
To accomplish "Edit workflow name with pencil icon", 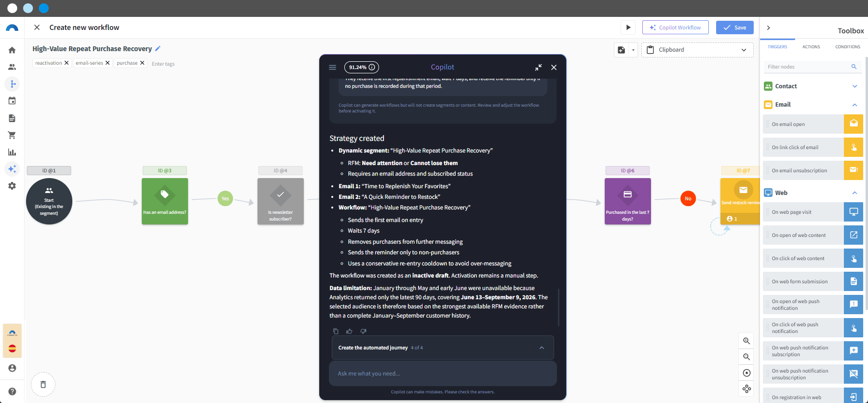I will (158, 48).
